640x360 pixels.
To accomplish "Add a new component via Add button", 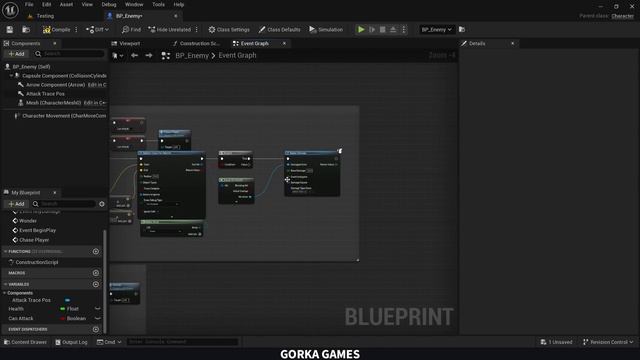I will click(x=16, y=54).
